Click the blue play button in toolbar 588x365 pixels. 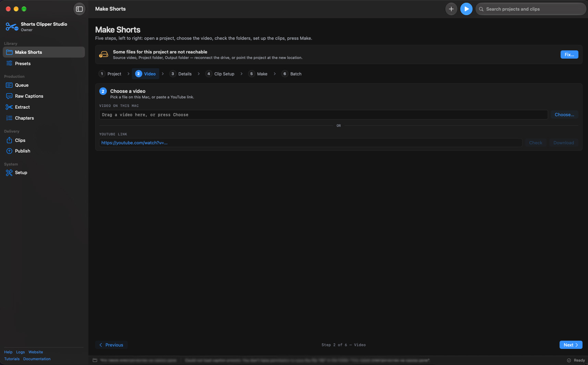pyautogui.click(x=466, y=9)
